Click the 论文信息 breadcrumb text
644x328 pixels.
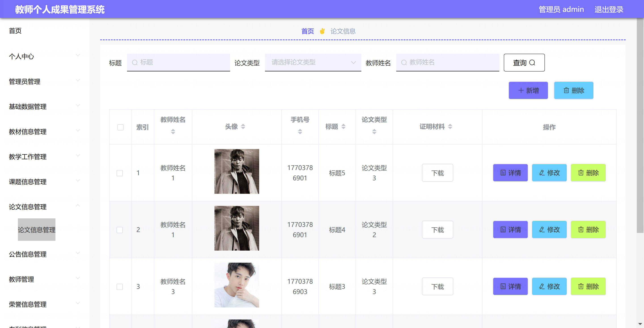pos(343,31)
